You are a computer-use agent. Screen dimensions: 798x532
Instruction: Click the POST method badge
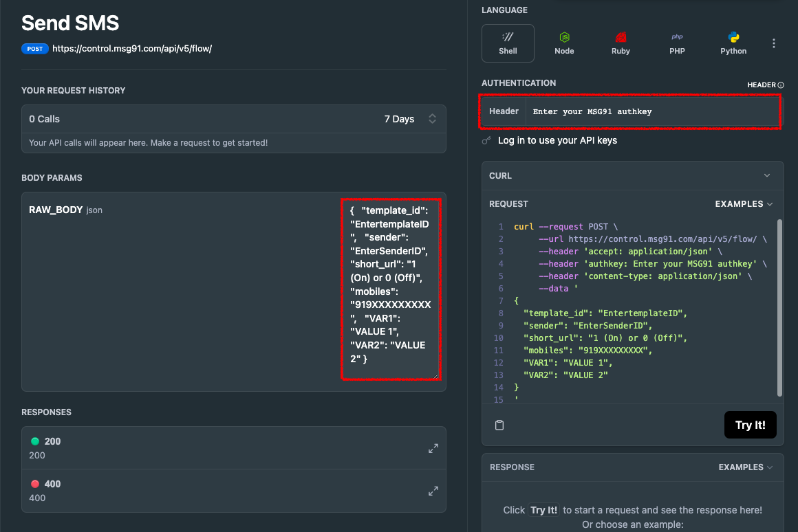point(35,49)
